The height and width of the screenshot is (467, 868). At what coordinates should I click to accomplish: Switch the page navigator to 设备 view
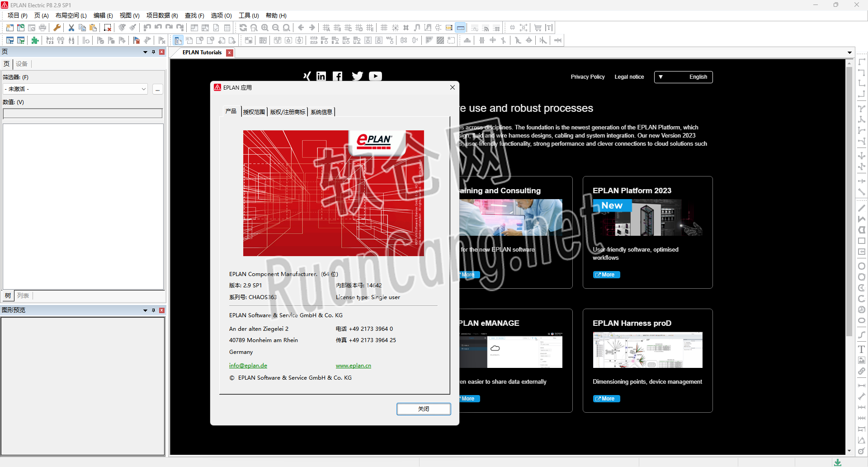point(21,64)
